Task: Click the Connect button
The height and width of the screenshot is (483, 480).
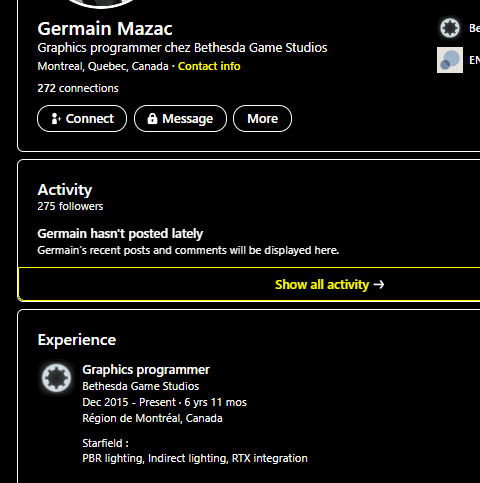Action: [82, 119]
